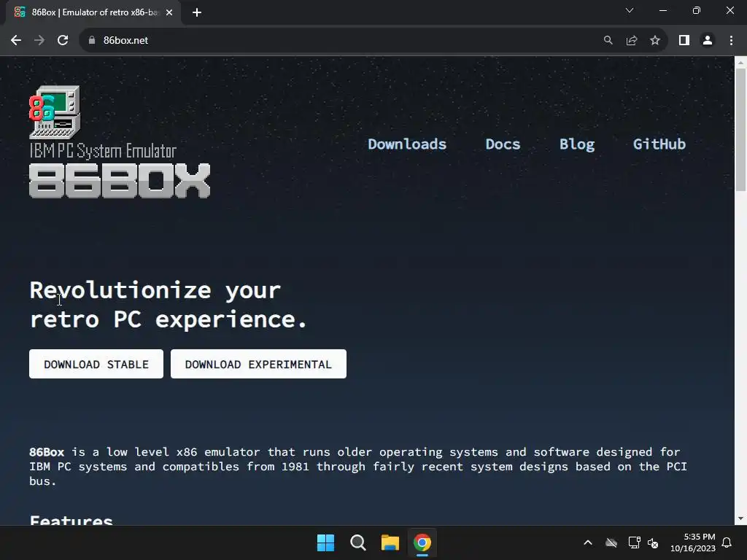This screenshot has height=560, width=747.
Task: Open the zoom magnifier in address bar
Action: [608, 41]
